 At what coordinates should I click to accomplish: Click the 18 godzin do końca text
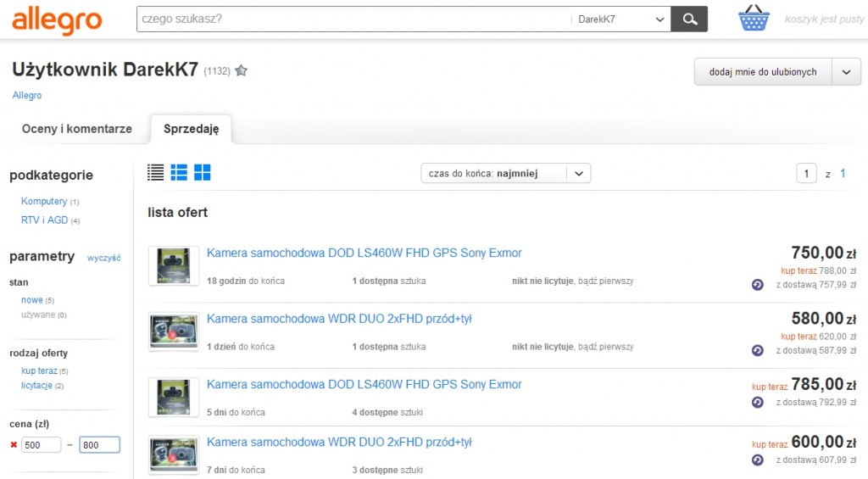[246, 281]
